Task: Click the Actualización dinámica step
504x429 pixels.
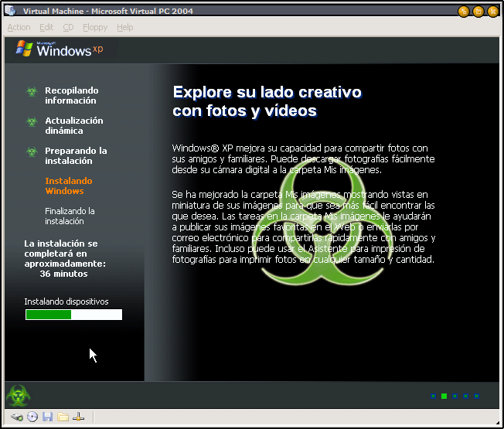Action: point(74,126)
